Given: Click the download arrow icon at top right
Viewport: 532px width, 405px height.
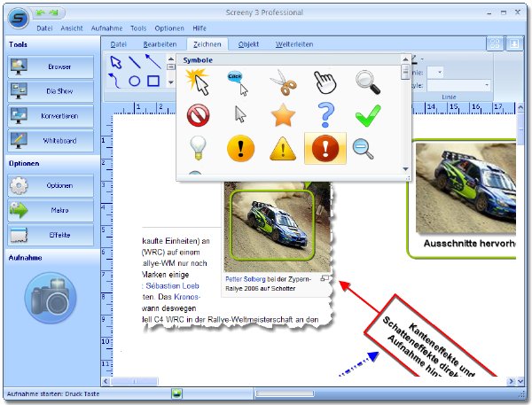Looking at the screenshot, I should (514, 43).
